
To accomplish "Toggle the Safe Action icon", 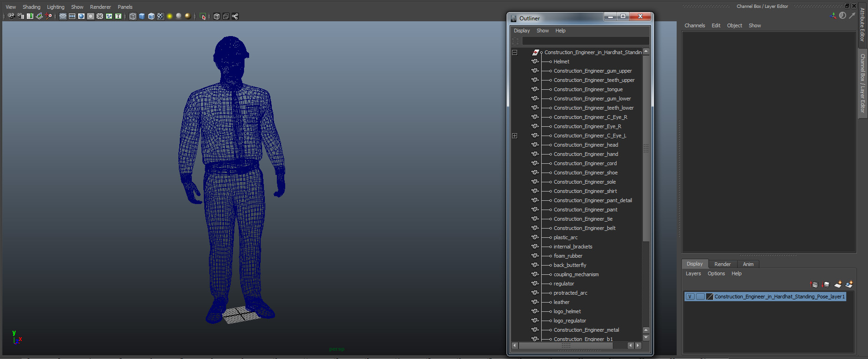I will pos(109,16).
